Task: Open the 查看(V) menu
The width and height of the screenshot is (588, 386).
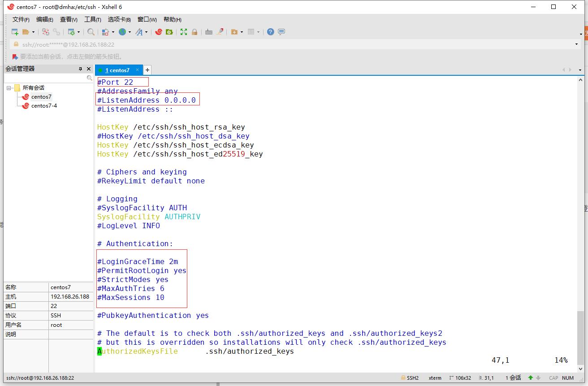Action: tap(69, 19)
